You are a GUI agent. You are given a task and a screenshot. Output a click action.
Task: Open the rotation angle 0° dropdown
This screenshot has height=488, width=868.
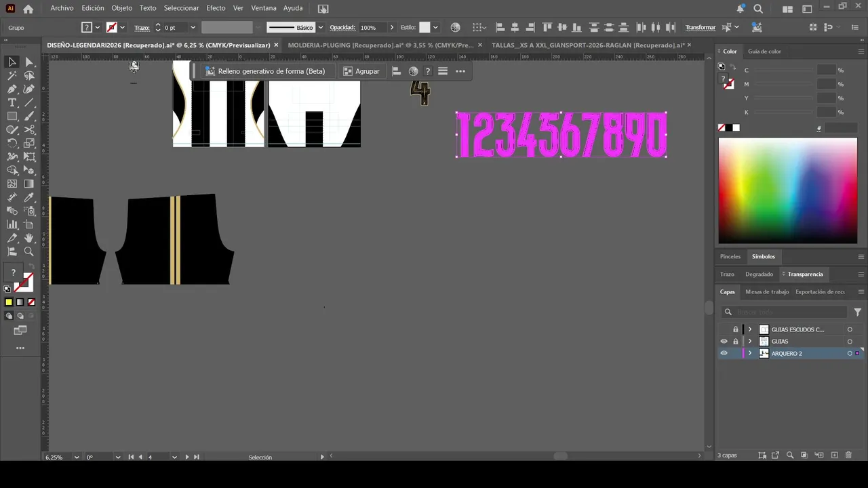[x=118, y=457]
